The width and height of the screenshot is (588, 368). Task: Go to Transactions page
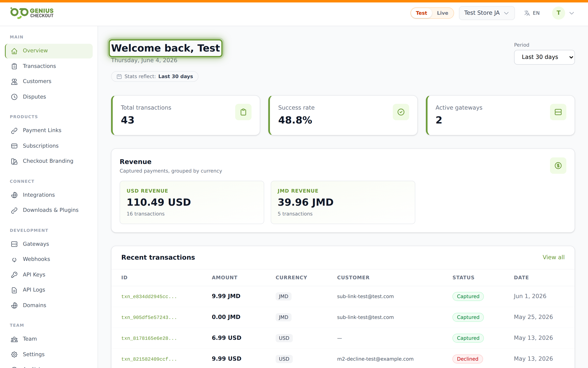click(49, 66)
